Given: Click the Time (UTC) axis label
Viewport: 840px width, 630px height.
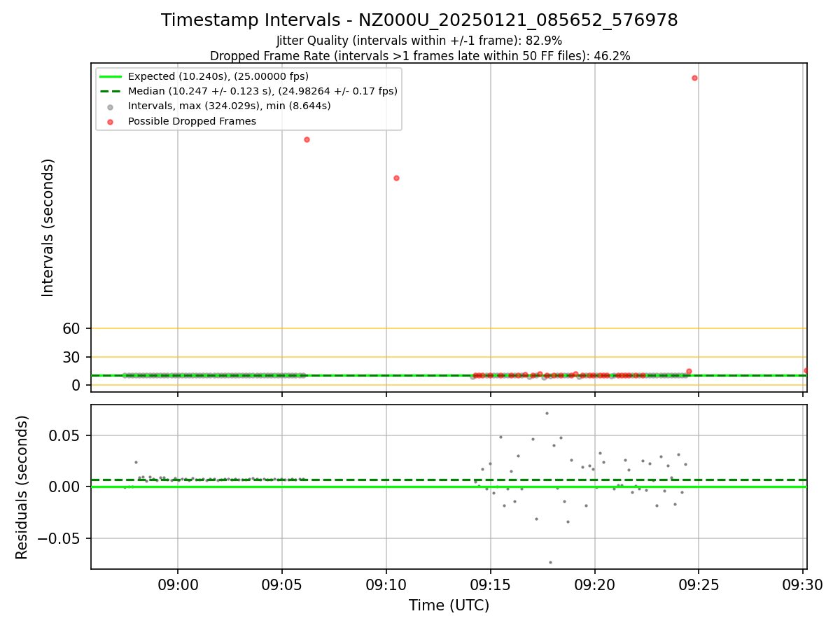Looking at the screenshot, I should click(x=449, y=605).
